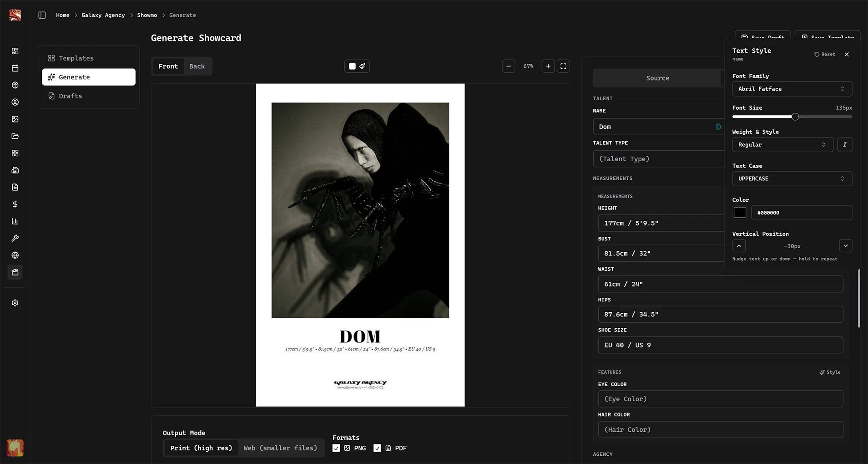The width and height of the screenshot is (868, 464).
Task: Click the DOM name text on showcard preview
Action: coord(360,337)
